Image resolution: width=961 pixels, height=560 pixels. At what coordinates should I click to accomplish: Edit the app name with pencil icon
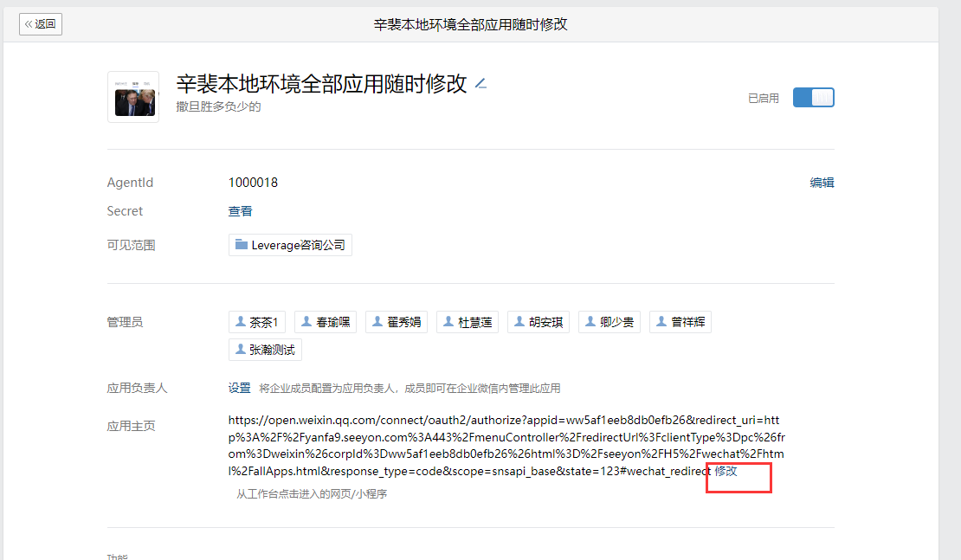pyautogui.click(x=481, y=84)
